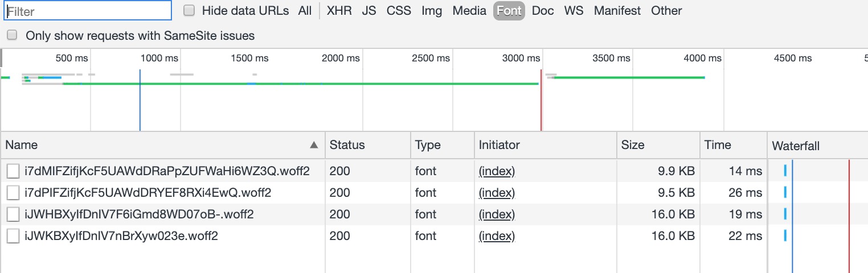Image resolution: width=868 pixels, height=273 pixels.
Task: Switch to the Font filter type
Action: (x=509, y=10)
